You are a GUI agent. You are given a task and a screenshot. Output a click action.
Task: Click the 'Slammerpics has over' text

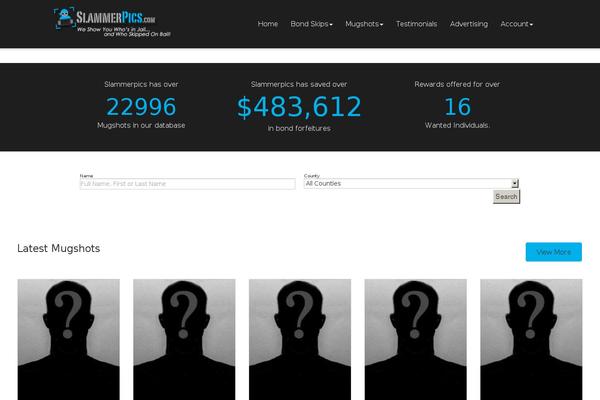141,84
